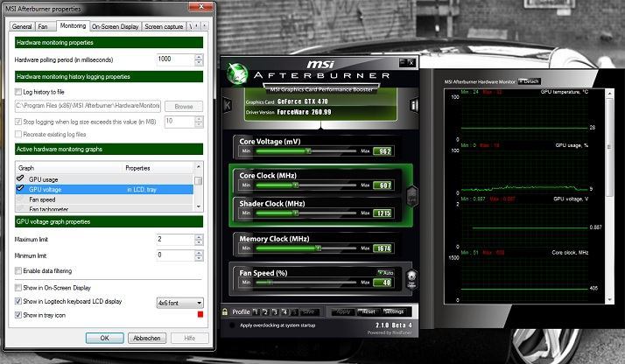
Task: Toggle Show in tray icon checkbox
Action: [x=18, y=315]
